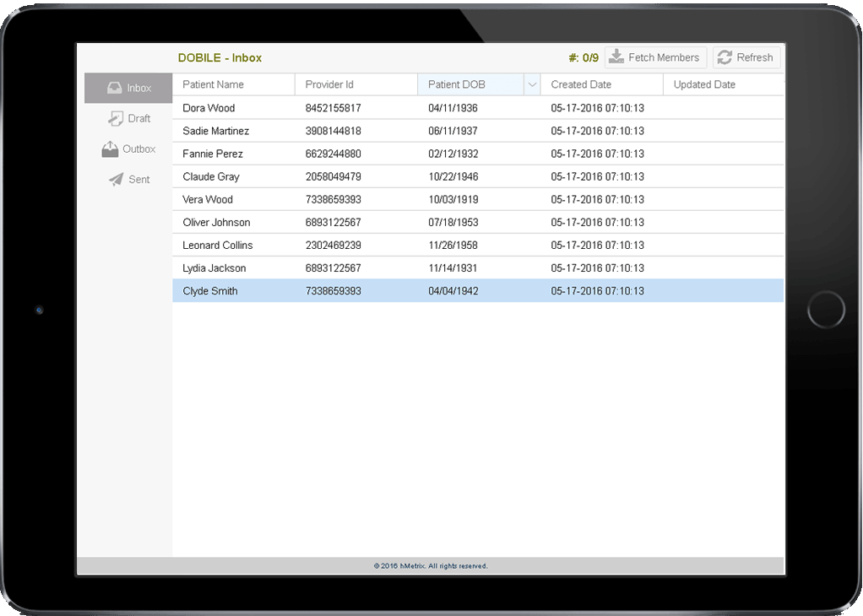This screenshot has height=616, width=863.
Task: Sort by Patient Name column header
Action: 213,84
